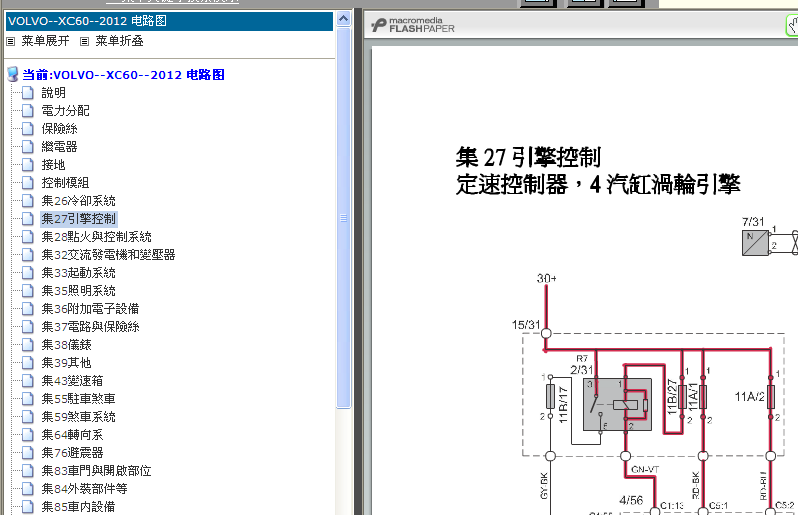Click the page icon next to 集27引擎控制
This screenshot has height=515, width=798.
pyautogui.click(x=28, y=219)
